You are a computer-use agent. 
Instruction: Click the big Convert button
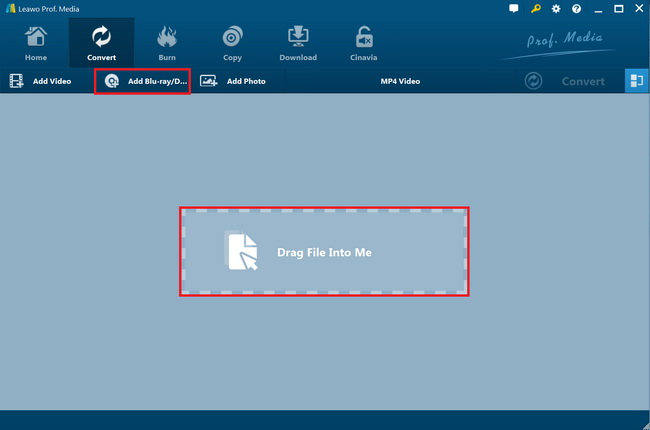click(565, 81)
